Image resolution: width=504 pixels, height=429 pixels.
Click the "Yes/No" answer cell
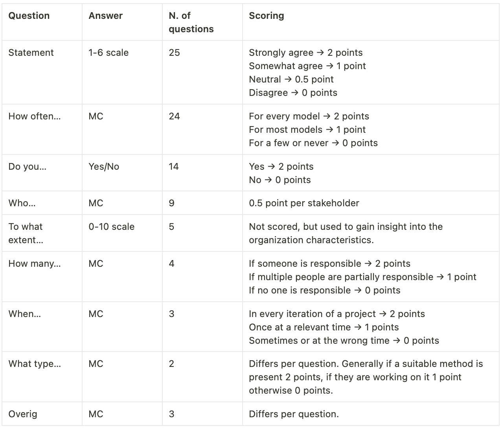104,167
